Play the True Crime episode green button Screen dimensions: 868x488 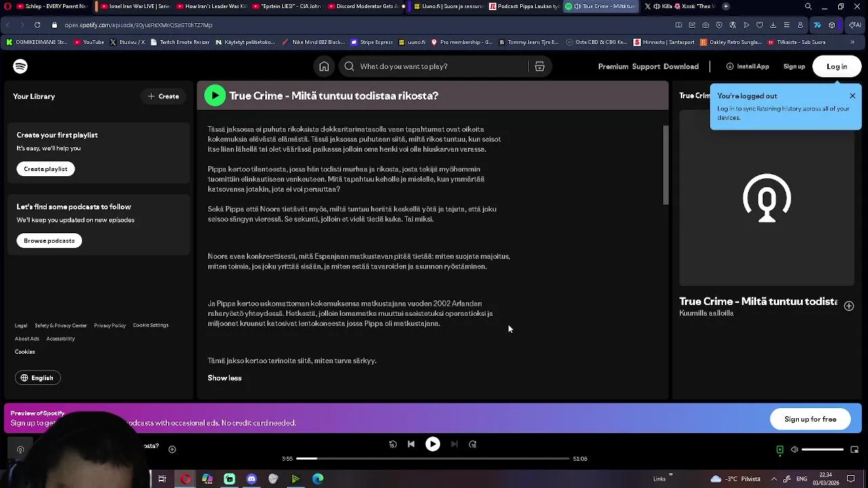pyautogui.click(x=215, y=96)
